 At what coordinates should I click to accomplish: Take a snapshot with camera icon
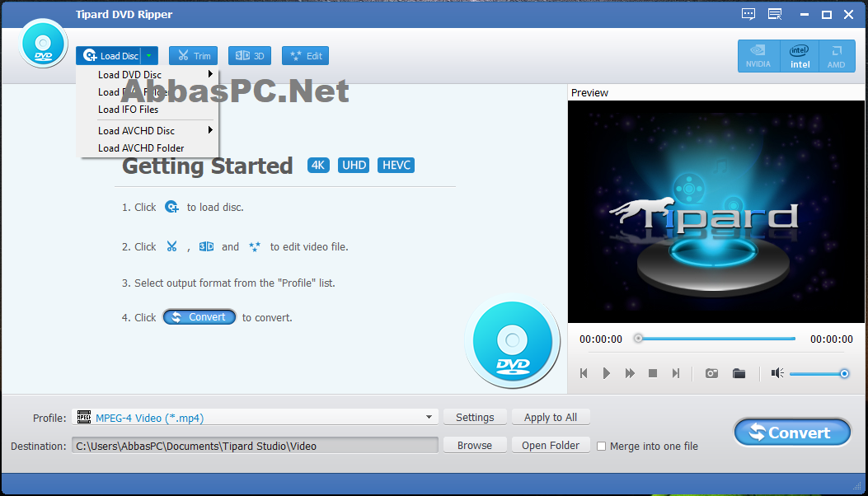click(712, 374)
